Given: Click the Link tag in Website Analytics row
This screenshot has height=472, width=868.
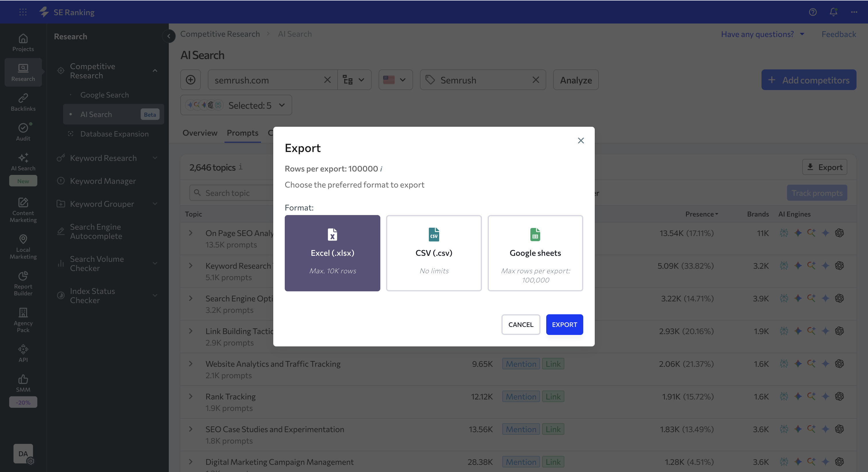Looking at the screenshot, I should click(553, 364).
